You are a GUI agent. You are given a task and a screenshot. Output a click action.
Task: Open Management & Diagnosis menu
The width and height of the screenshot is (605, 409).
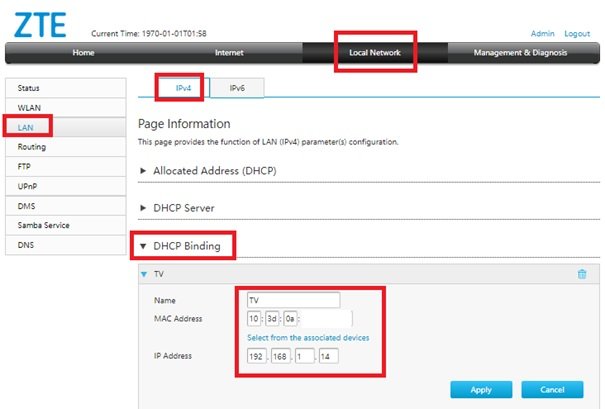(x=520, y=52)
